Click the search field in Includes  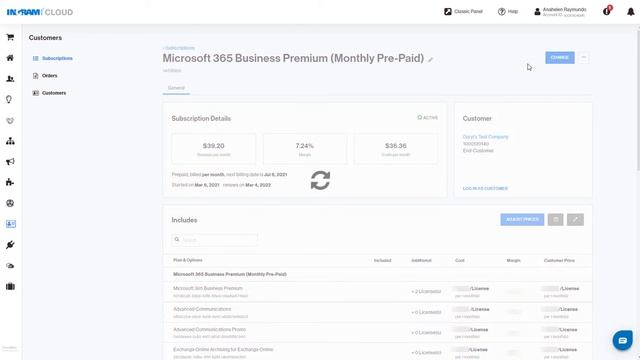click(x=215, y=240)
